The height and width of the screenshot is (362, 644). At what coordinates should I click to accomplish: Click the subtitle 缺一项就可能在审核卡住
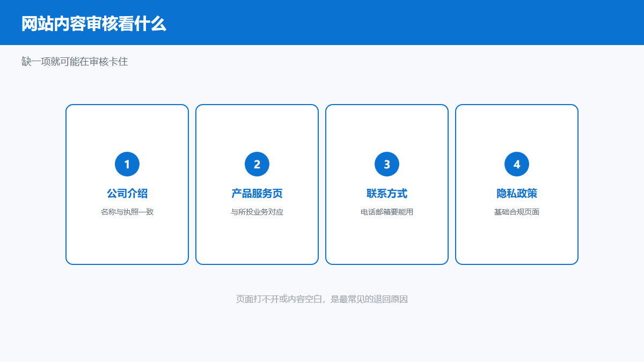tap(75, 61)
